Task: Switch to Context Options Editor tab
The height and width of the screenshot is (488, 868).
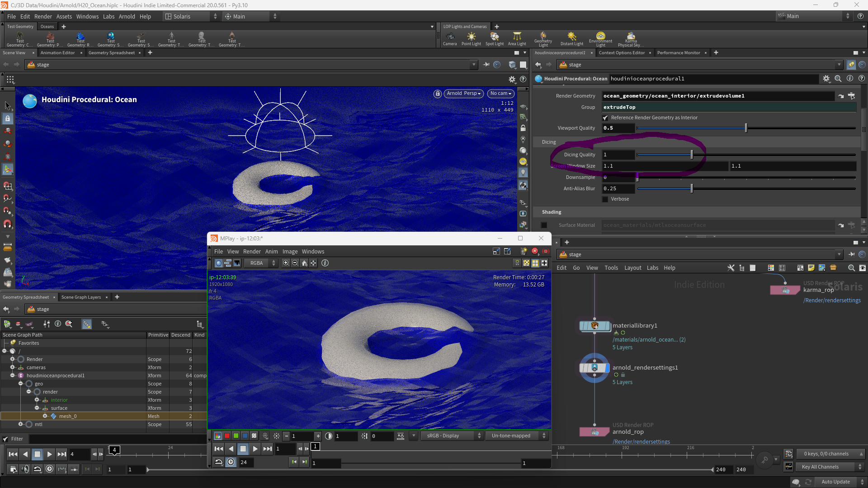Action: 622,53
